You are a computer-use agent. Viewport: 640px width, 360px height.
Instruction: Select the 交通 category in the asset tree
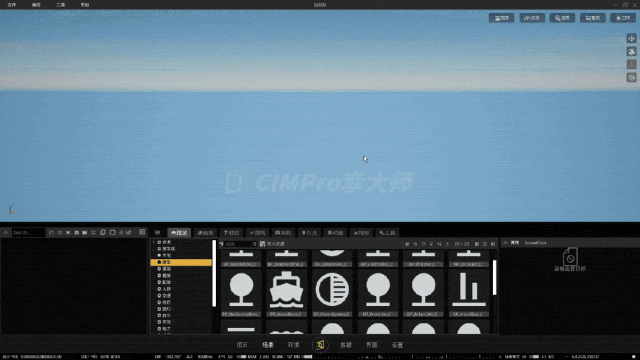pyautogui.click(x=167, y=296)
